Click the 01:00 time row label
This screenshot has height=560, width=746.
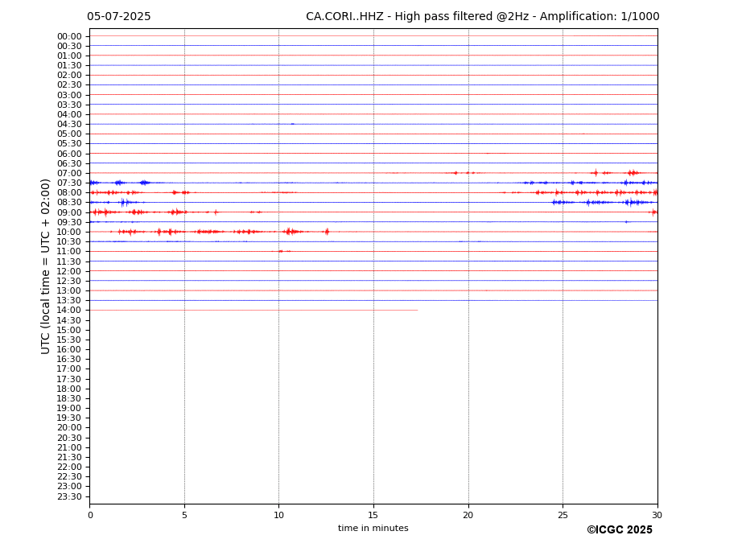click(x=69, y=56)
